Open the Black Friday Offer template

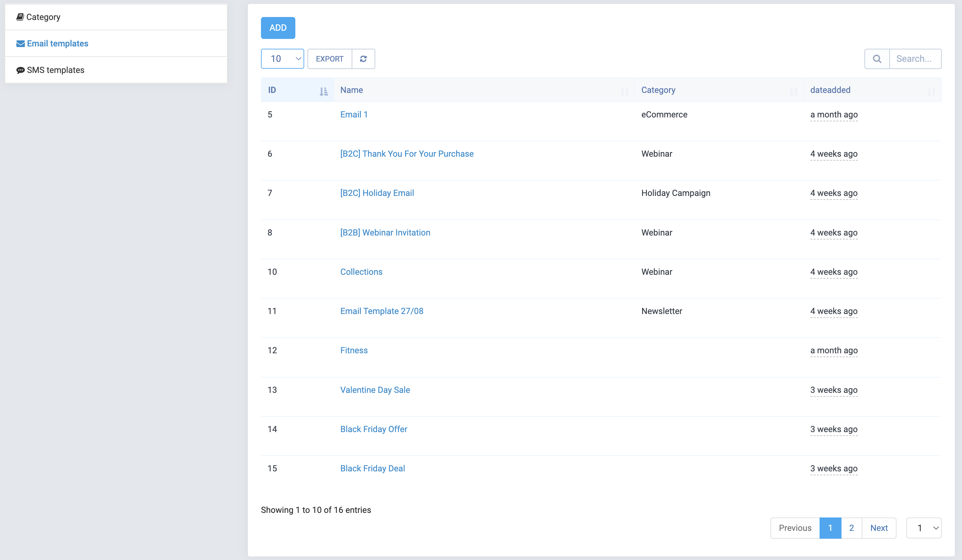pos(373,429)
